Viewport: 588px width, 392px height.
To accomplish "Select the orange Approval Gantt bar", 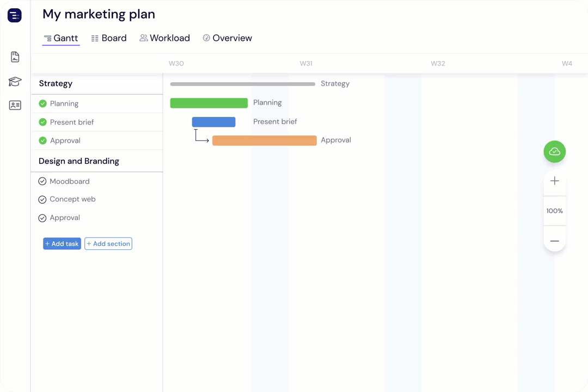I will pos(265,140).
